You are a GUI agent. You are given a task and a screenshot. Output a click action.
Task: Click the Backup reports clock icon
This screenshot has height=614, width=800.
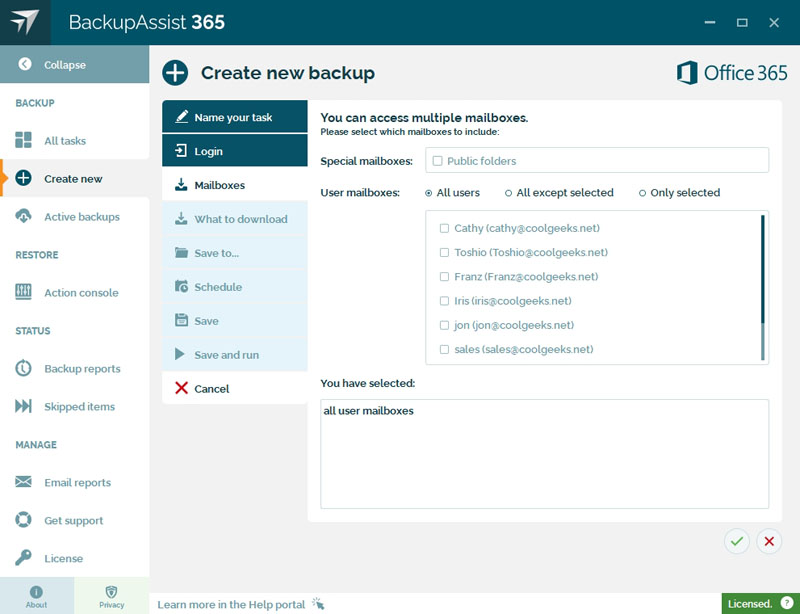pyautogui.click(x=23, y=368)
